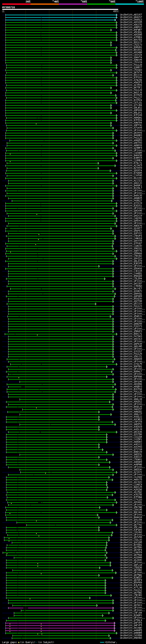Click UniRef100_Q962U1 label
146x644 pixels.
tap(131, 249)
